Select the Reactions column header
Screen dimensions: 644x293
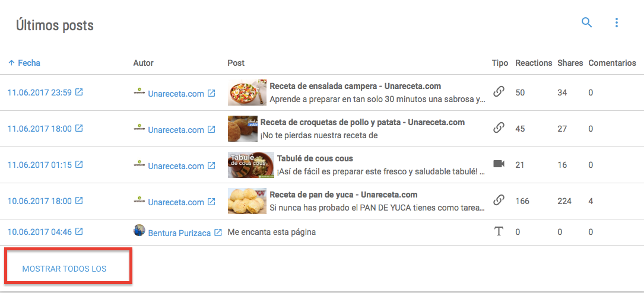point(533,63)
